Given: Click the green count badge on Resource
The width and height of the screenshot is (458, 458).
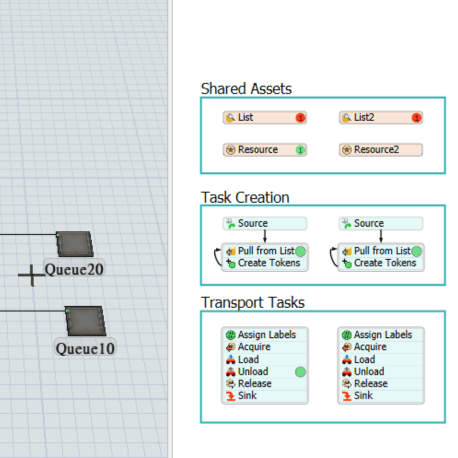Looking at the screenshot, I should (300, 150).
